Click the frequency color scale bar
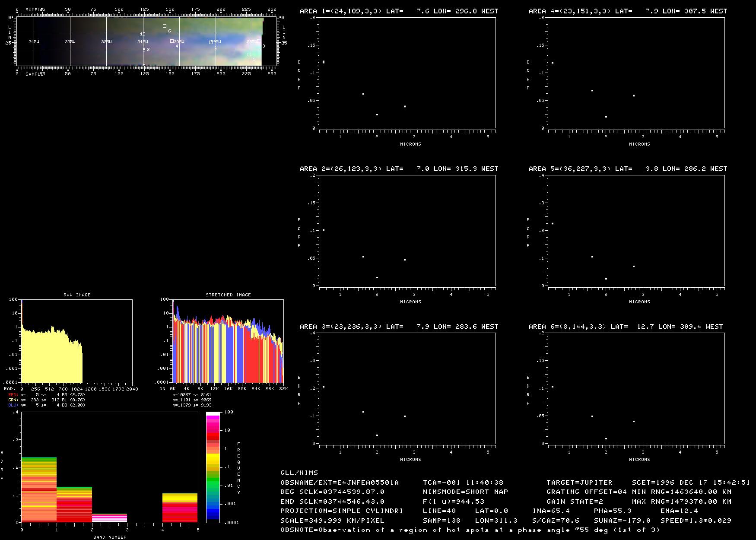Viewport: 756px width, 540px height. pyautogui.click(x=213, y=467)
